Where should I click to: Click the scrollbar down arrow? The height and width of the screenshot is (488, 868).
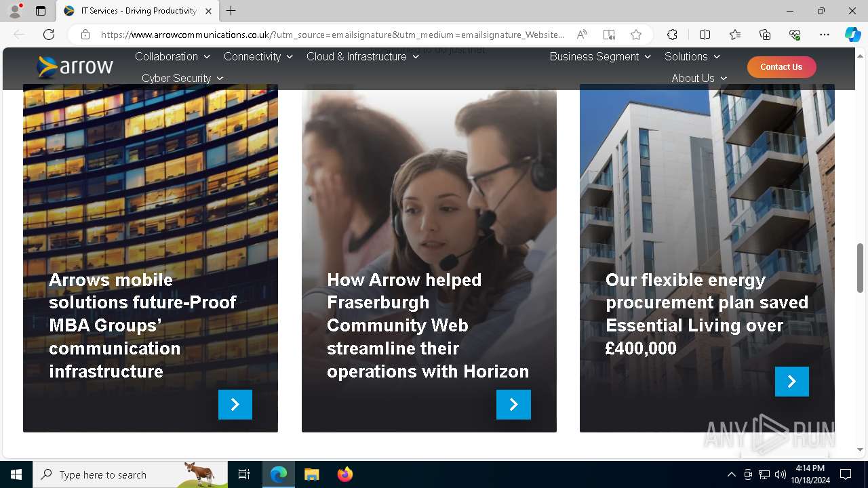[x=861, y=449]
